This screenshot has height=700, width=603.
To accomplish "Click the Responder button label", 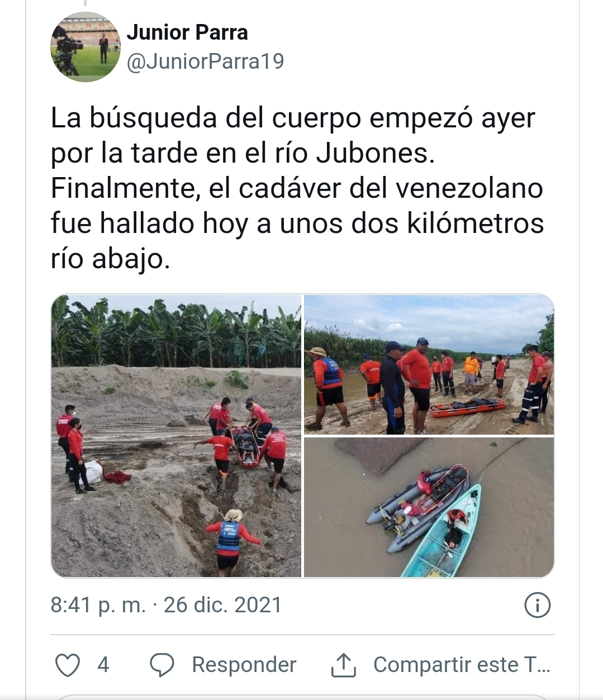I will click(x=244, y=665).
